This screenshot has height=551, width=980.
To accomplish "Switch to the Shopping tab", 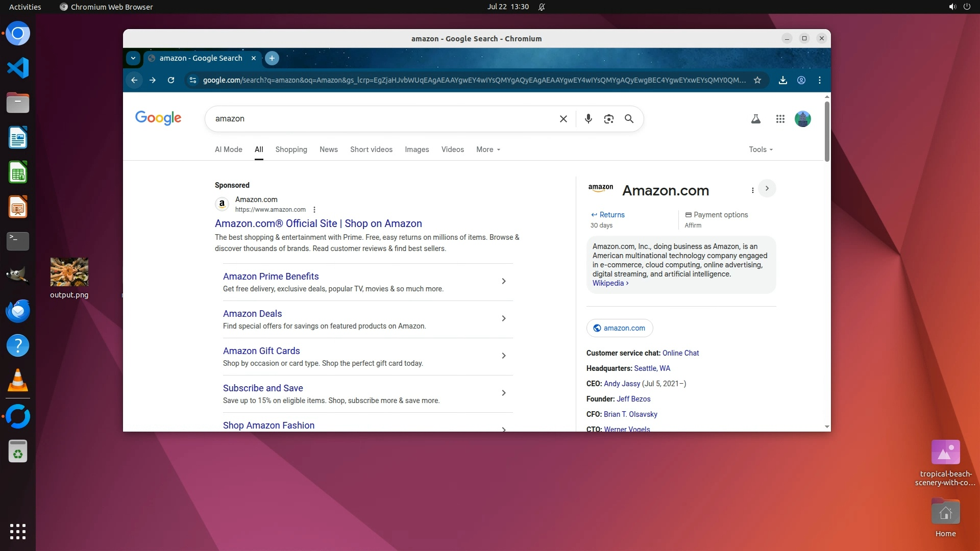I will tap(291, 149).
